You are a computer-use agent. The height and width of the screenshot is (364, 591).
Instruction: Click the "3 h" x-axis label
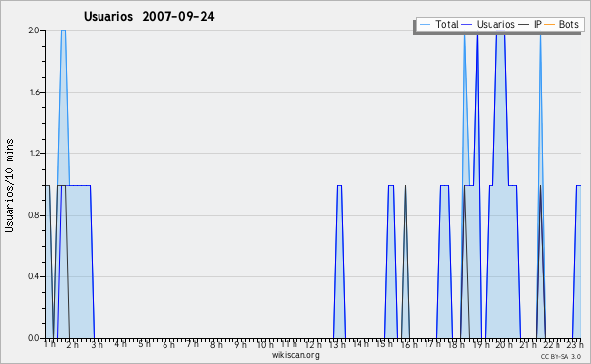(x=97, y=344)
